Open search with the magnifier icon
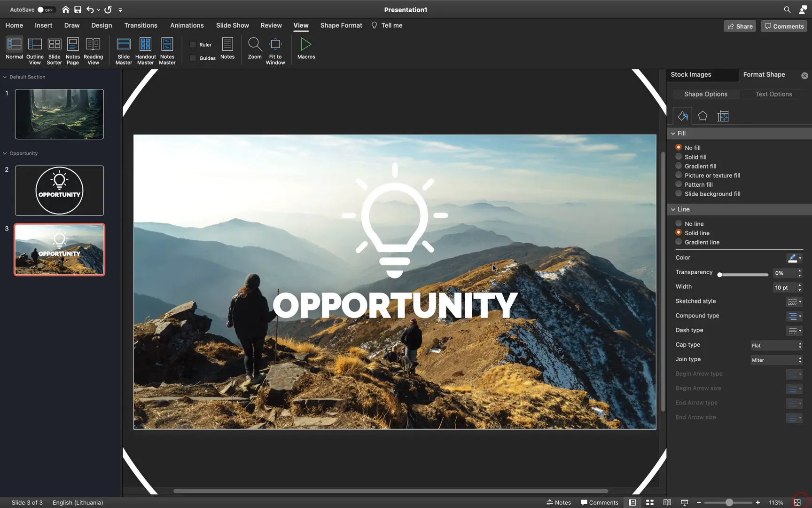The image size is (812, 508). (787, 9)
